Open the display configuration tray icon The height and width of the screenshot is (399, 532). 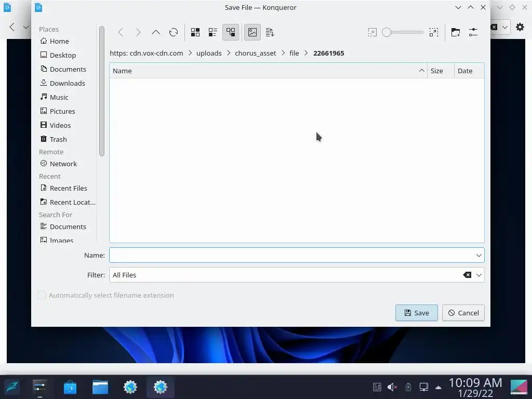[424, 387]
